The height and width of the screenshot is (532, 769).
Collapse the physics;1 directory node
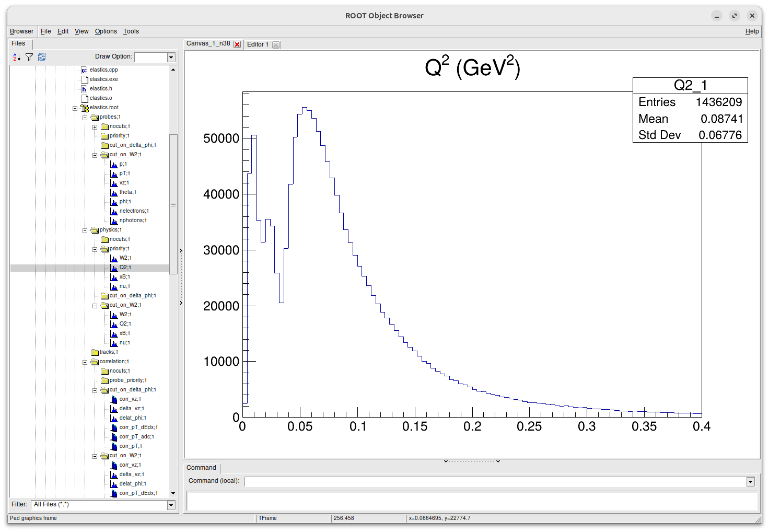[x=85, y=230]
